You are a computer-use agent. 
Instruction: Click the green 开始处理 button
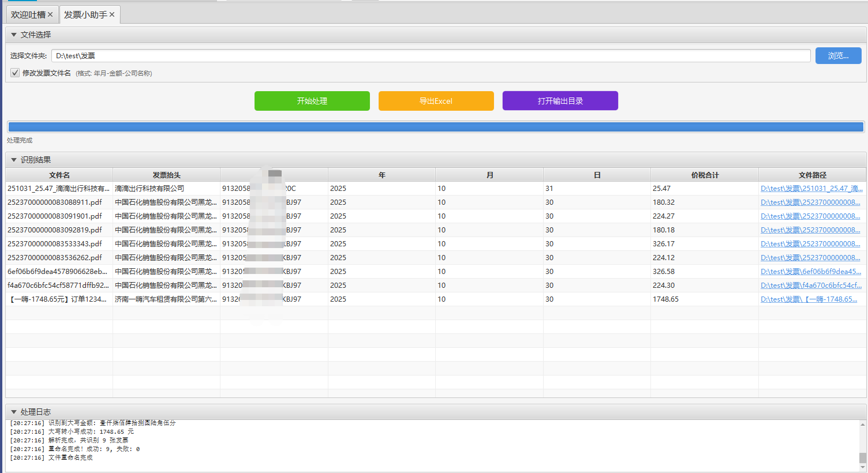point(312,101)
